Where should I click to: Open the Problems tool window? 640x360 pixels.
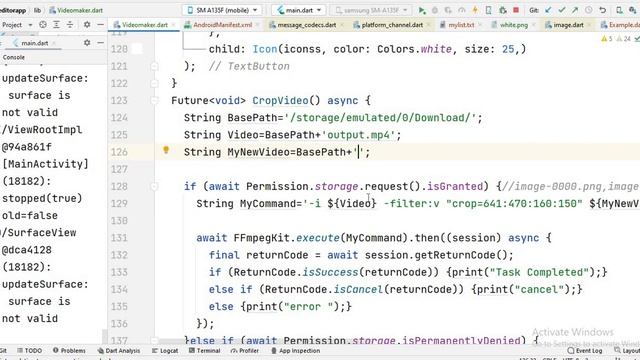pyautogui.click(x=69, y=351)
